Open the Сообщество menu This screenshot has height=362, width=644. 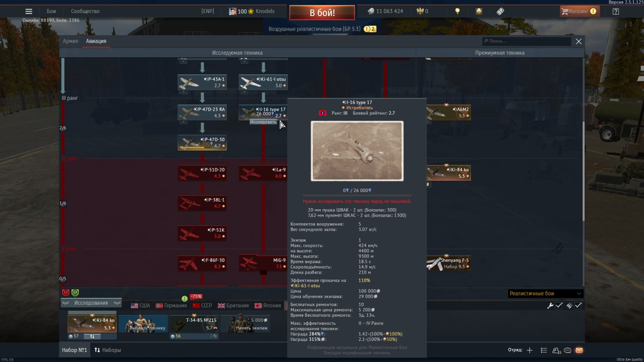[85, 11]
